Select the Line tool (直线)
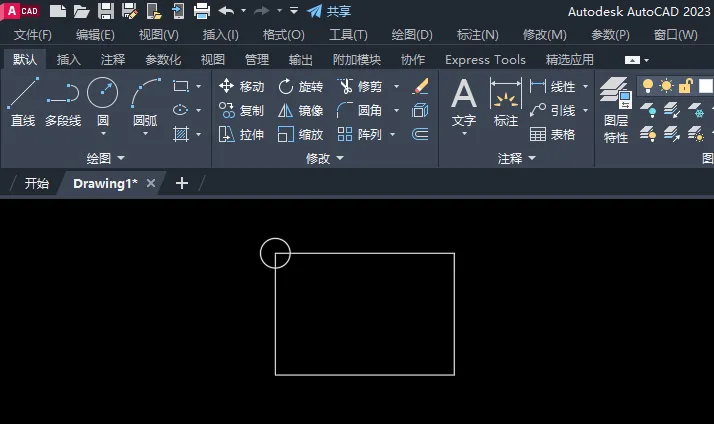Screen dimensions: 714x424 point(23,102)
